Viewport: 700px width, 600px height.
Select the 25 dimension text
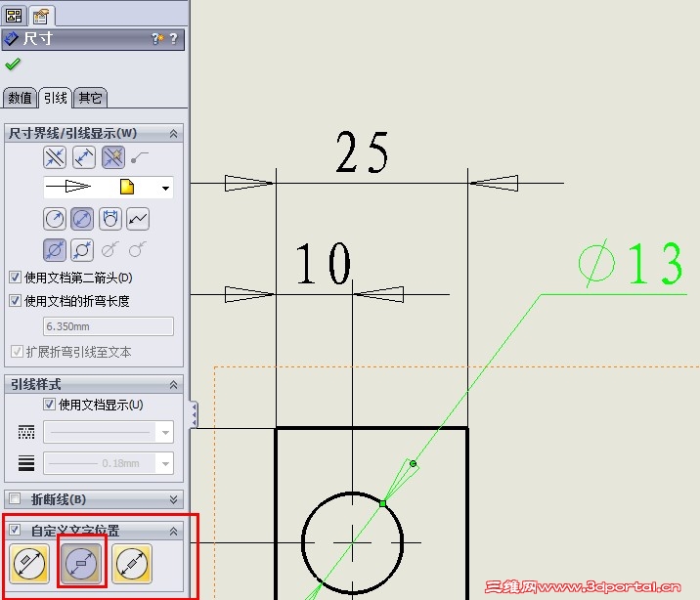pos(362,152)
